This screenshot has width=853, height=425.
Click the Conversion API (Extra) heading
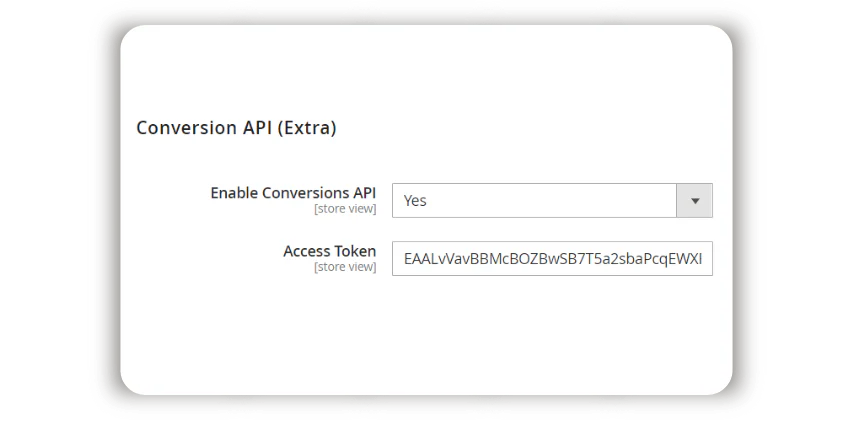[236, 128]
